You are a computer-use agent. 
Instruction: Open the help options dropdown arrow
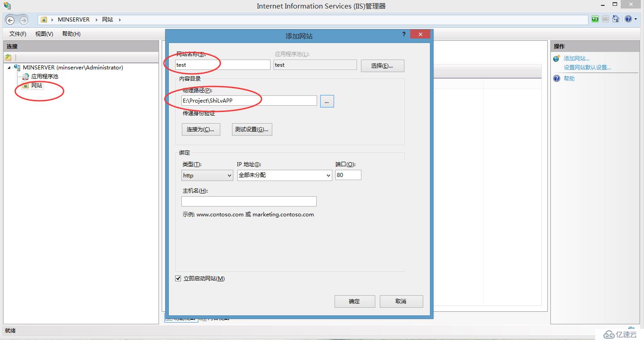(x=635, y=19)
